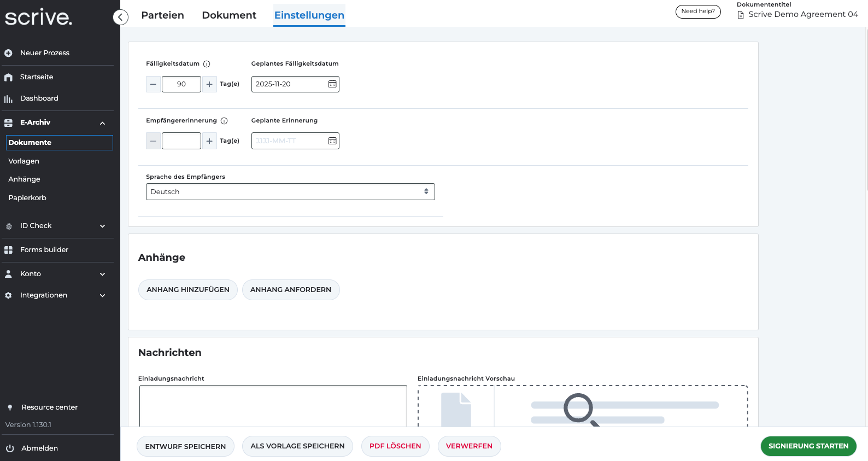Open the Dashboard from the sidebar
The height and width of the screenshot is (461, 868).
(x=39, y=98)
